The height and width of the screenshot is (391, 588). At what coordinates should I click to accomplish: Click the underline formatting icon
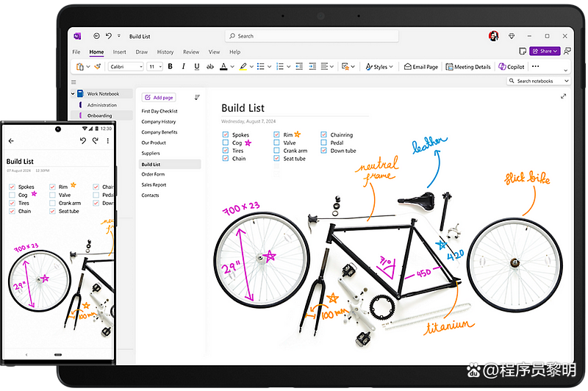196,67
